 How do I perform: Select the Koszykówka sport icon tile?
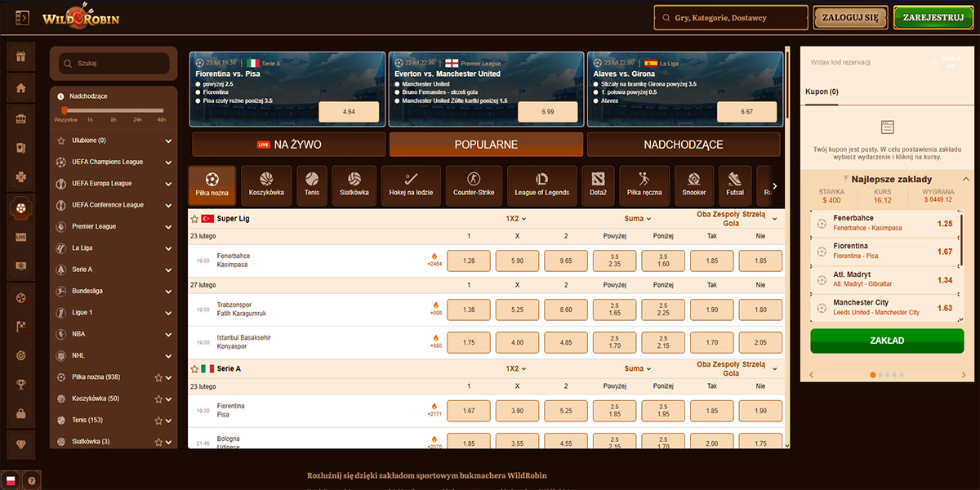265,185
